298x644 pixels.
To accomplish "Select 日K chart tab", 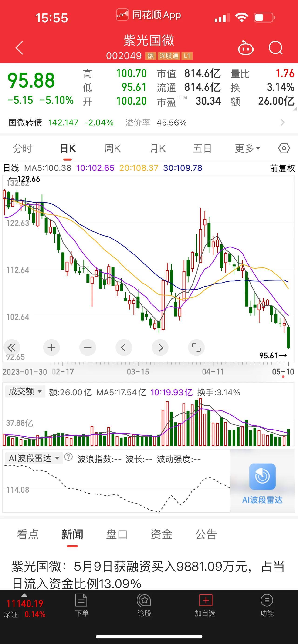I will (68, 148).
